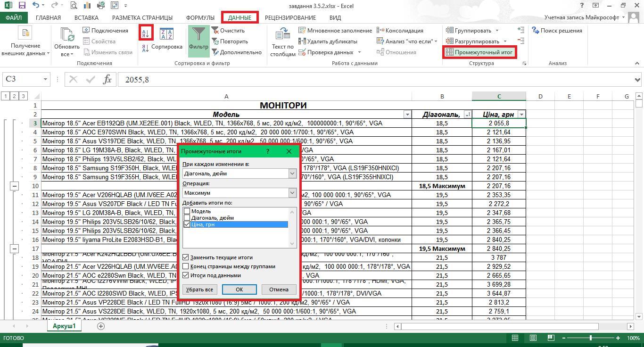Open Дополнительно advanced filter options
Screen dimensions: 644x347
(237, 52)
